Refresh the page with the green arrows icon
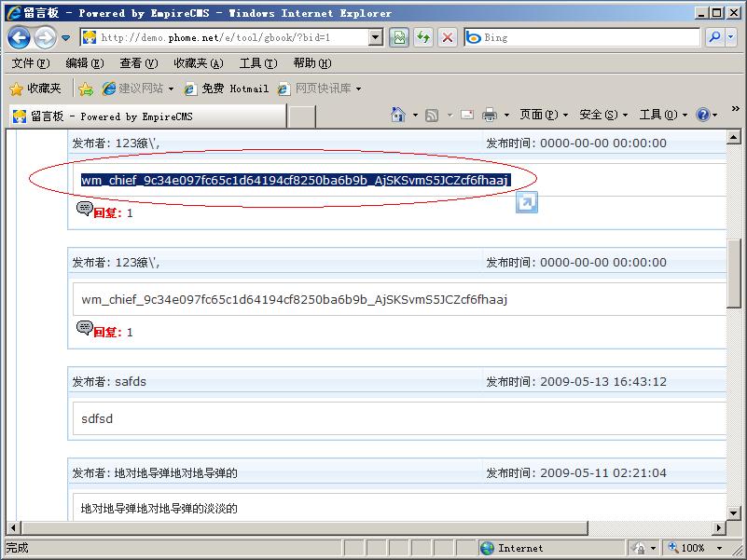 tap(423, 37)
